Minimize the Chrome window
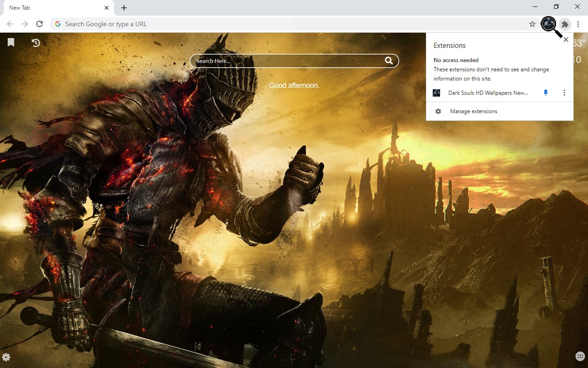The height and width of the screenshot is (368, 588). tap(536, 6)
